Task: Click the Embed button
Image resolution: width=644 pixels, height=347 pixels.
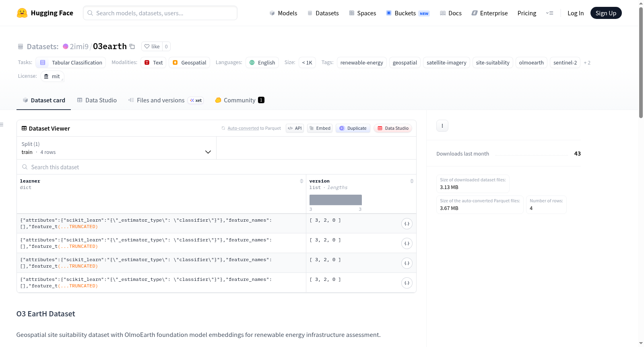Action: (x=320, y=128)
